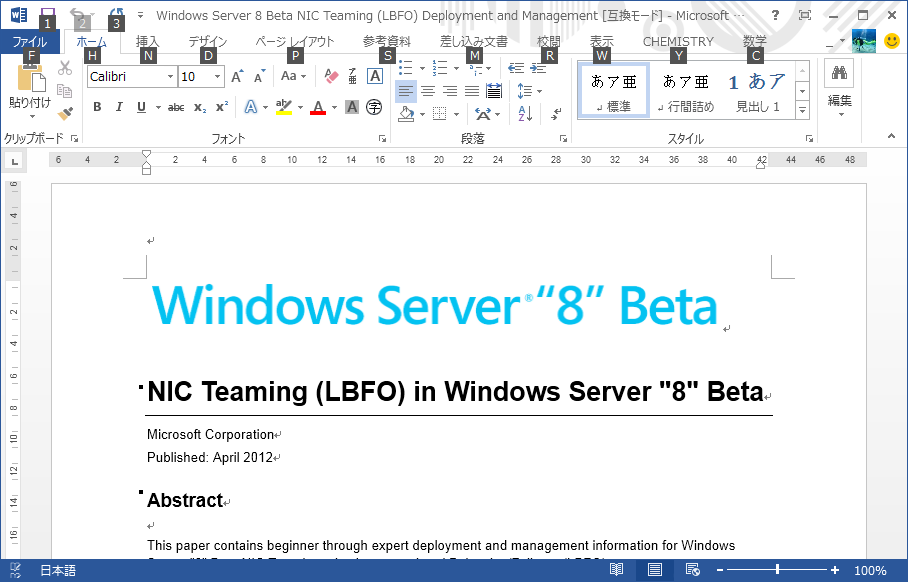The height and width of the screenshot is (582, 908).
Task: Apply strikethrough with the abc icon
Action: click(176, 107)
